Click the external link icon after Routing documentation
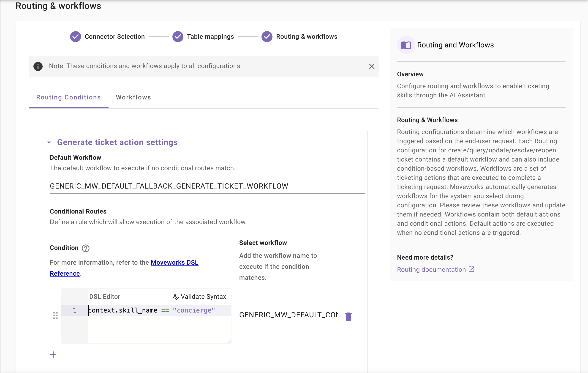588x373 pixels. (x=471, y=269)
